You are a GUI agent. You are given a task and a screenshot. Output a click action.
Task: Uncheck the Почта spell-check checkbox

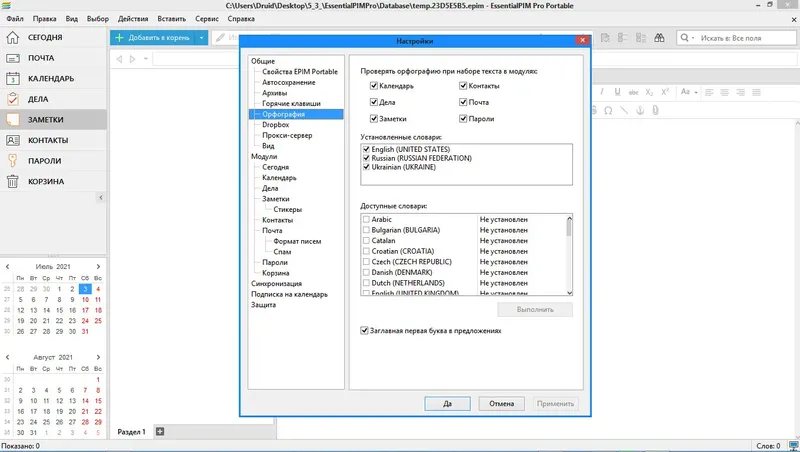click(463, 102)
